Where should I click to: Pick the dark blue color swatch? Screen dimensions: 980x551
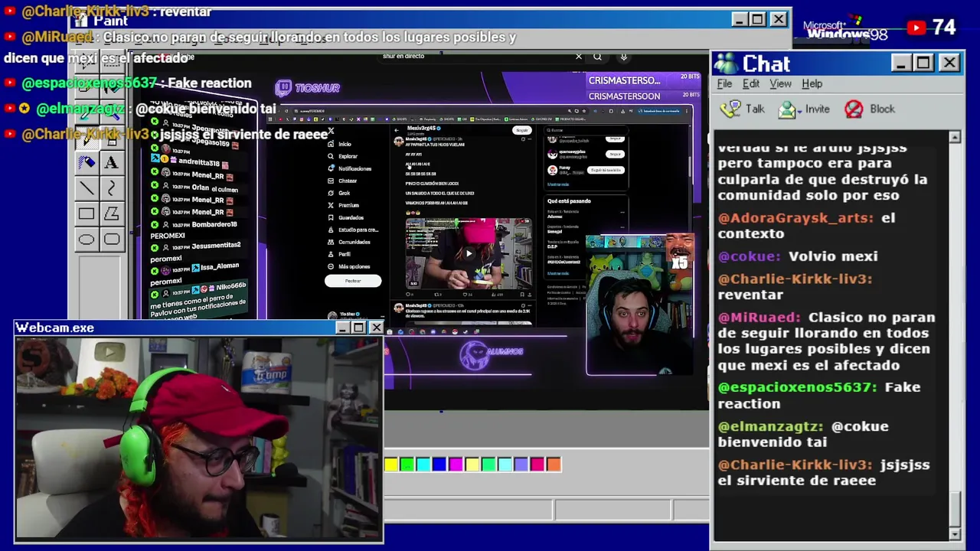[x=439, y=465]
